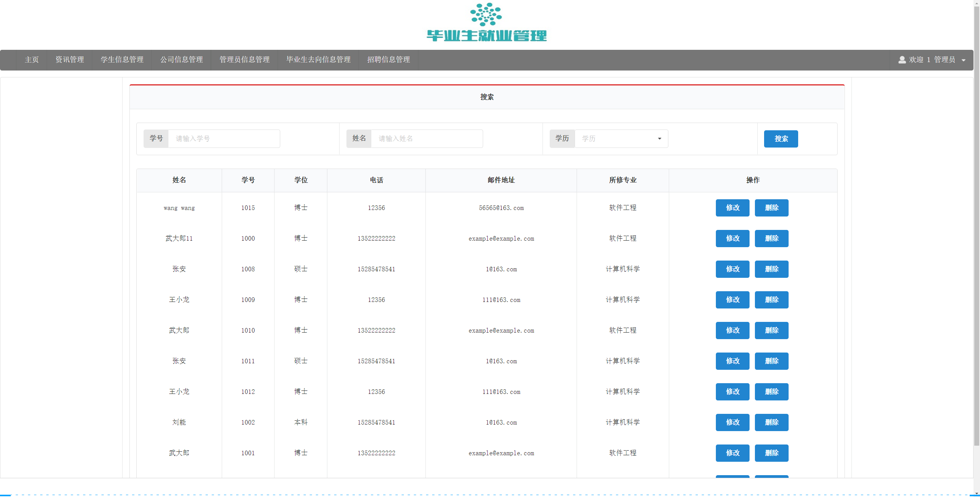
Task: Click the blue 搜索 button
Action: pyautogui.click(x=781, y=139)
